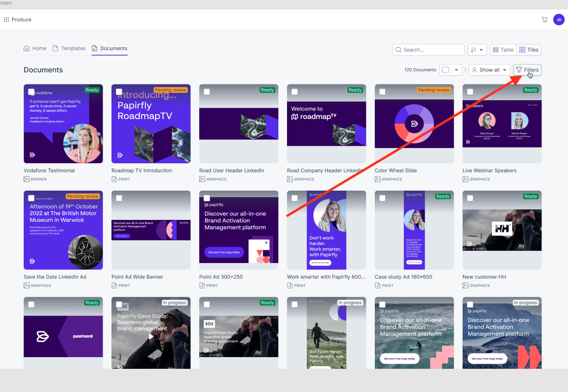Open the Live Webinar Speakers thumbnail
Viewport: 568px width, 392px height.
[x=502, y=124]
